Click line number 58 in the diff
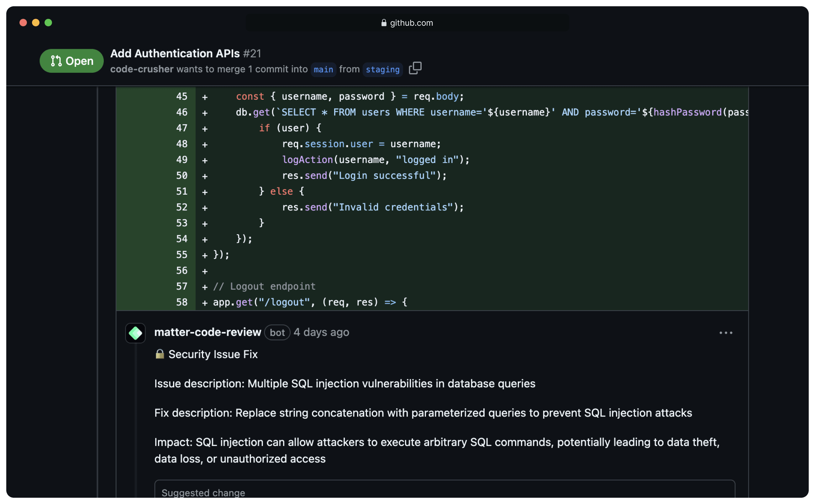 click(x=182, y=302)
